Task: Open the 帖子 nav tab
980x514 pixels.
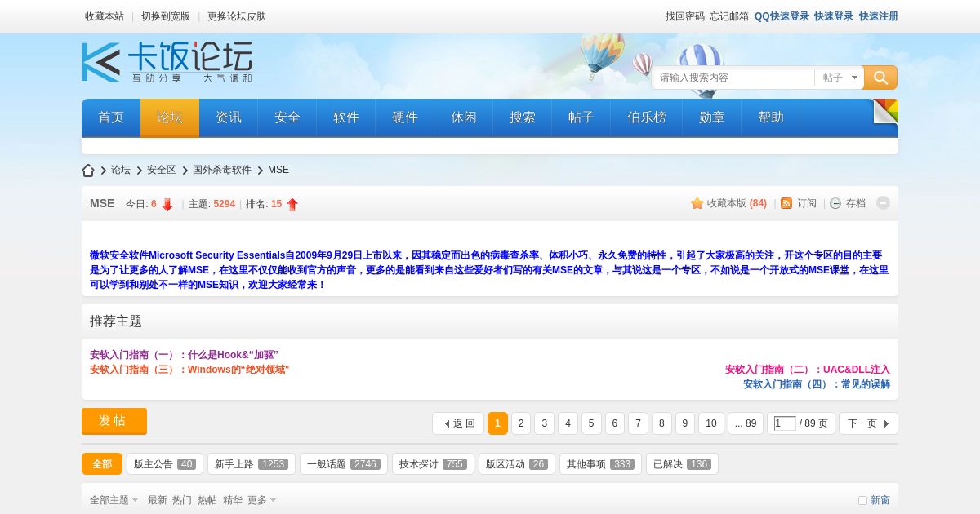Action: [x=581, y=117]
